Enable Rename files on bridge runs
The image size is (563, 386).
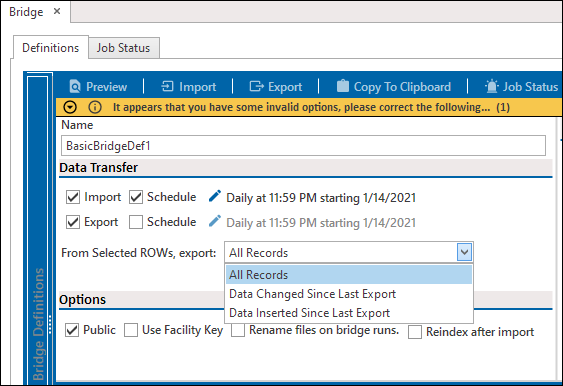[x=238, y=330]
